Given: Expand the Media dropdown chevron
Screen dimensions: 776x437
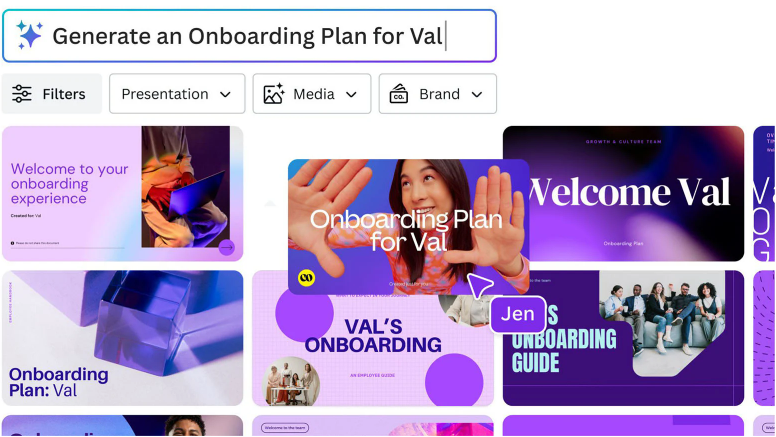Looking at the screenshot, I should coord(351,94).
